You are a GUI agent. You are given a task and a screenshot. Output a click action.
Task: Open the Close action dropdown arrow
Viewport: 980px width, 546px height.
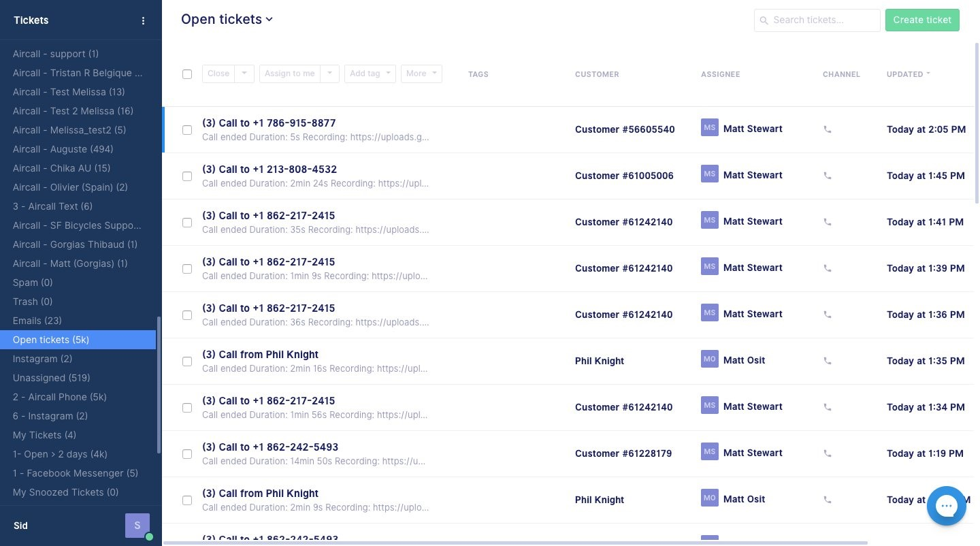(244, 74)
